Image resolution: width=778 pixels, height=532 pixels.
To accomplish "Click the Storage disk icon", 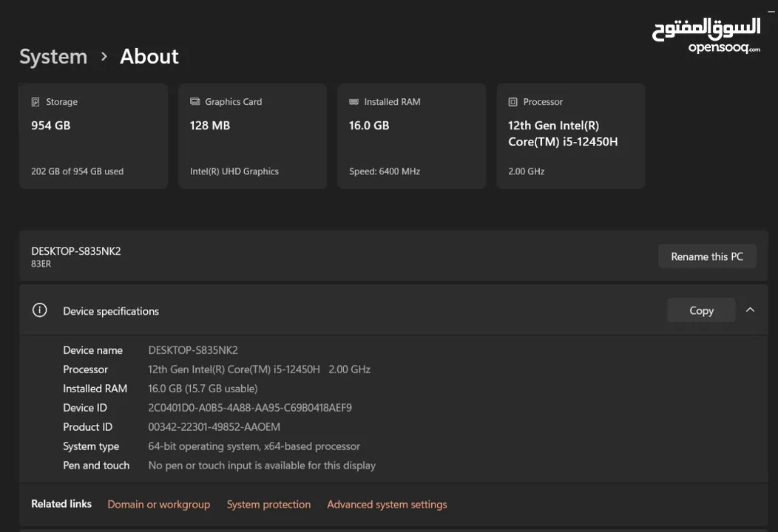I will click(35, 102).
